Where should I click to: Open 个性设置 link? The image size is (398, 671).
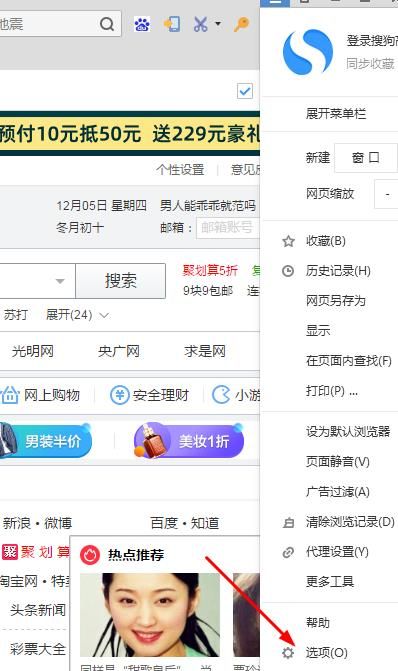pyautogui.click(x=180, y=169)
